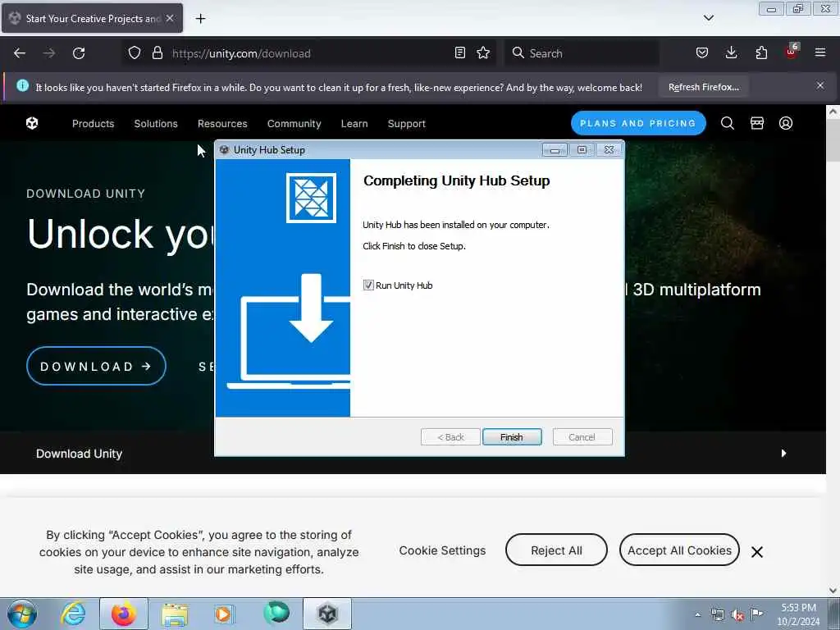840x630 pixels.
Task: Expand the Download Unity bar arrow
Action: point(783,453)
